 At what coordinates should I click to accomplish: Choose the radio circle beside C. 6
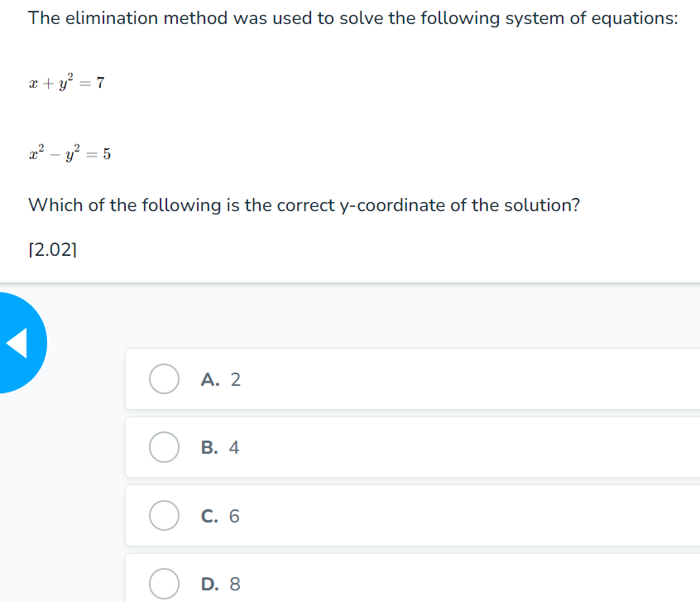pos(164,516)
